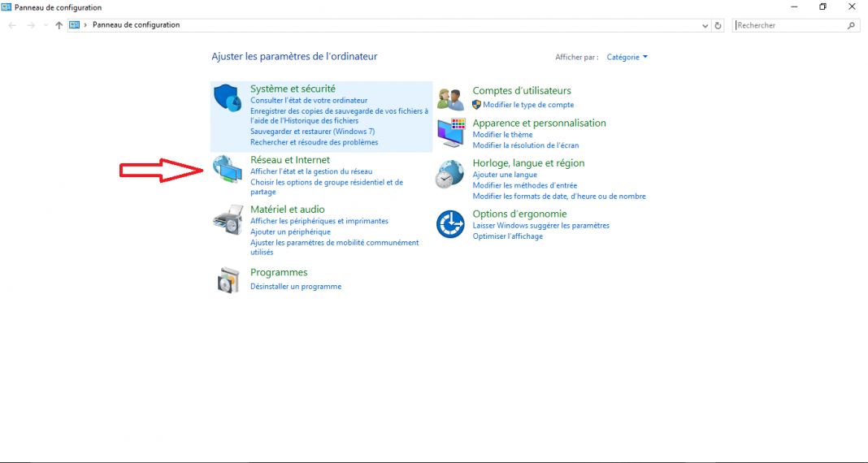Screen dimensions: 868x463
Task: Open the Programmes box icon
Action: click(x=228, y=280)
